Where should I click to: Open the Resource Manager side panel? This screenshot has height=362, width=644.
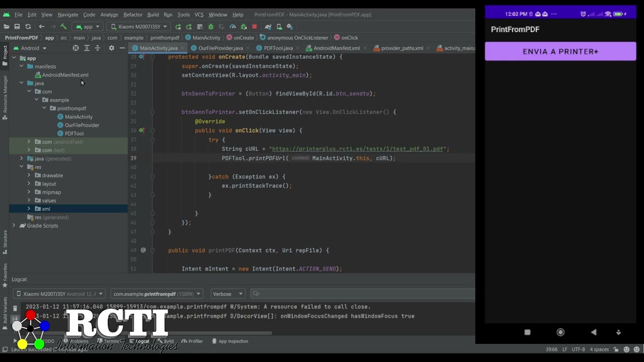[5, 98]
